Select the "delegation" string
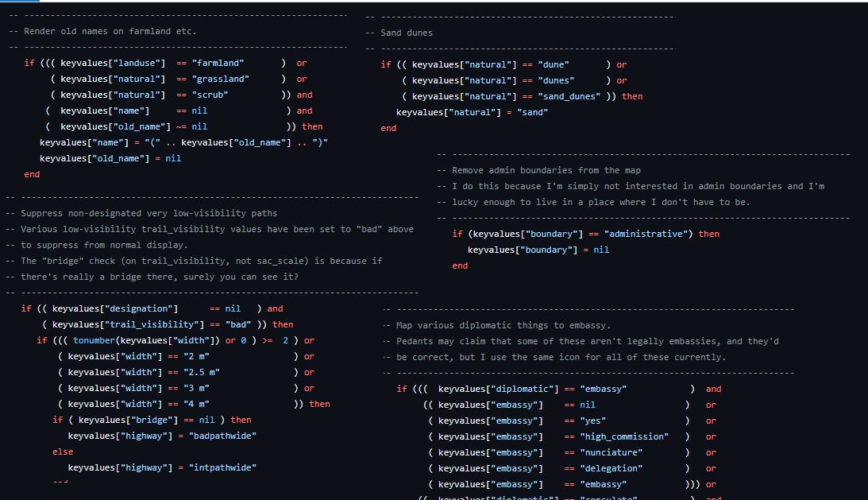The height and width of the screenshot is (500, 868). coord(611,469)
